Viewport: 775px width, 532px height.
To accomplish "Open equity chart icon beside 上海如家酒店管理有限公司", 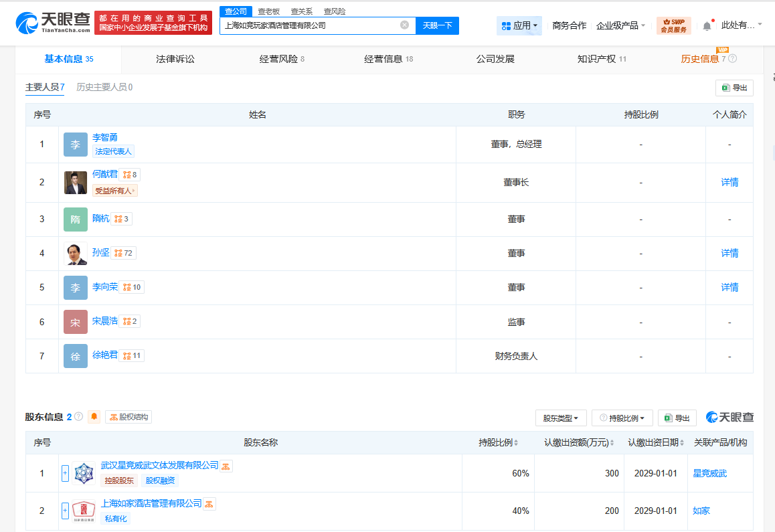I will pos(209,504).
